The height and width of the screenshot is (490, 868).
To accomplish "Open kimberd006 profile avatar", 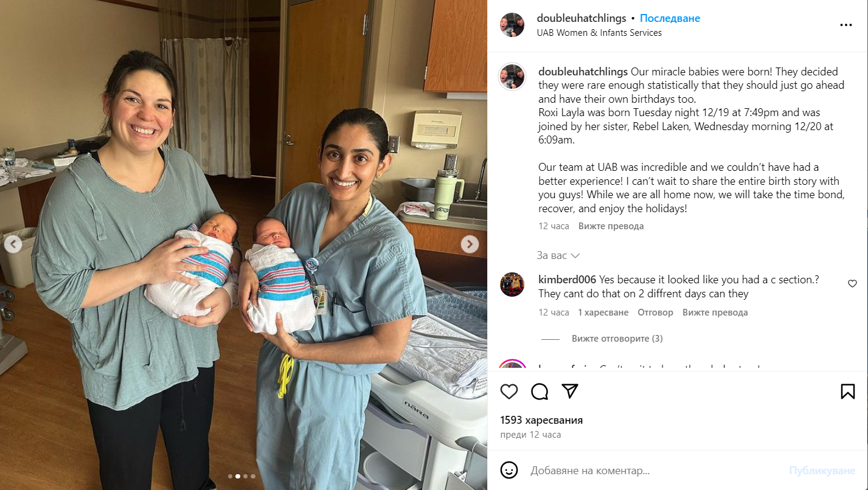I will click(x=512, y=285).
